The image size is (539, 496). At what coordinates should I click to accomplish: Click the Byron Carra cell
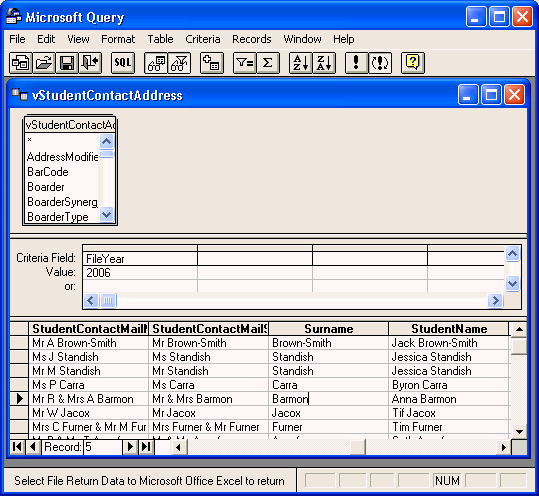(449, 385)
